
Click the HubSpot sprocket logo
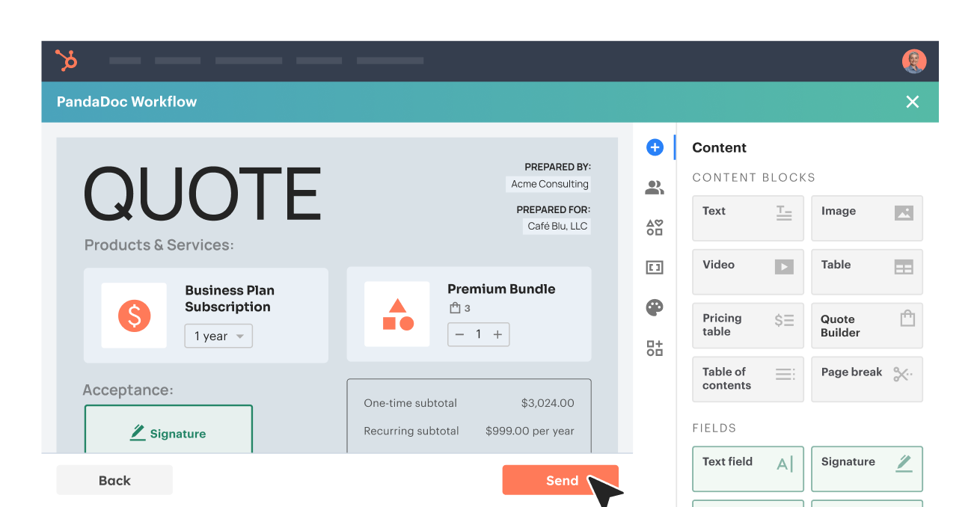pyautogui.click(x=67, y=61)
